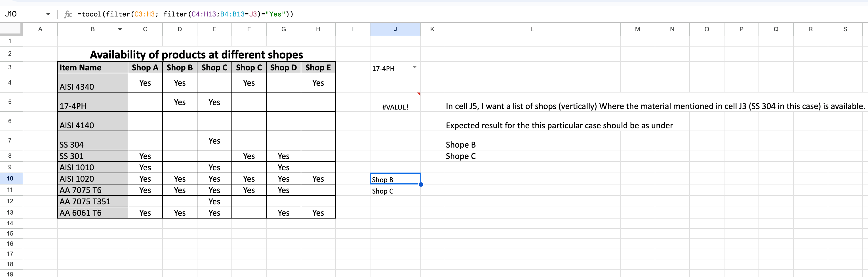The width and height of the screenshot is (868, 277).
Task: Select the SS 304 item cell
Action: click(x=93, y=140)
